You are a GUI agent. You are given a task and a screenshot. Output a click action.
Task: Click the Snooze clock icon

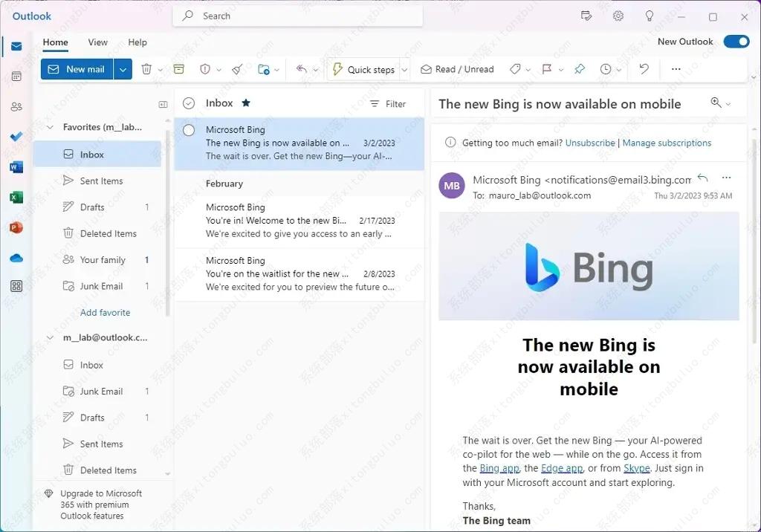pyautogui.click(x=605, y=69)
